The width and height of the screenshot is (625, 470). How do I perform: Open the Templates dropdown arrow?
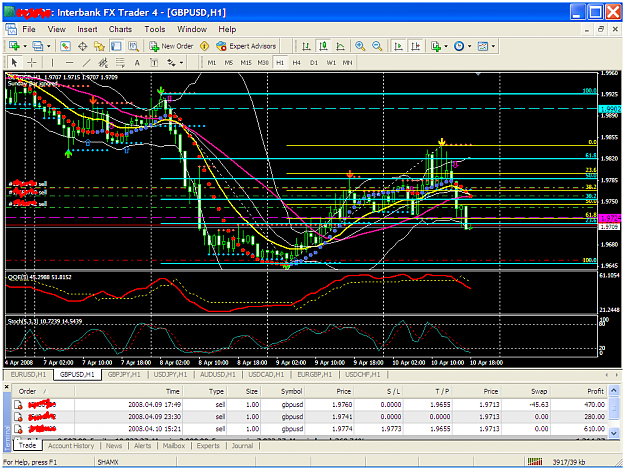pyautogui.click(x=493, y=46)
